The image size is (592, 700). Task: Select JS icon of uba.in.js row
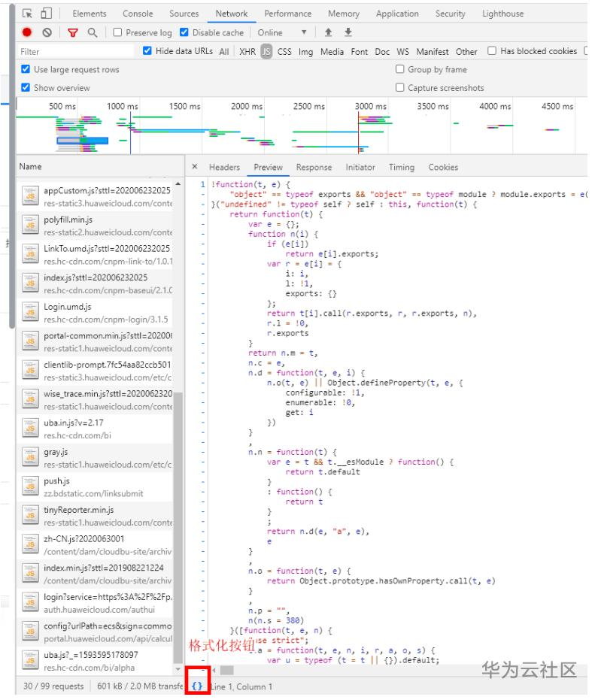click(30, 429)
